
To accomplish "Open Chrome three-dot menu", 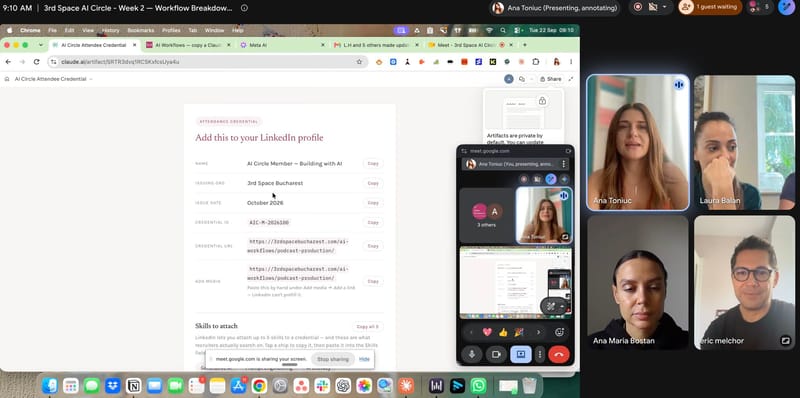I will (x=571, y=62).
